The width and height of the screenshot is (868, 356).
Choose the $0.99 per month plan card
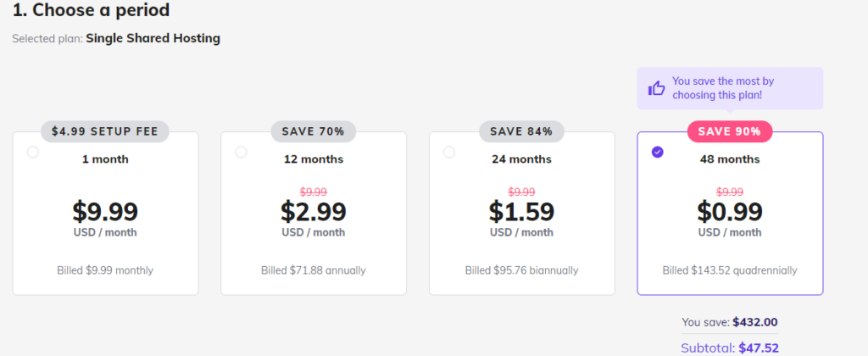coord(730,213)
